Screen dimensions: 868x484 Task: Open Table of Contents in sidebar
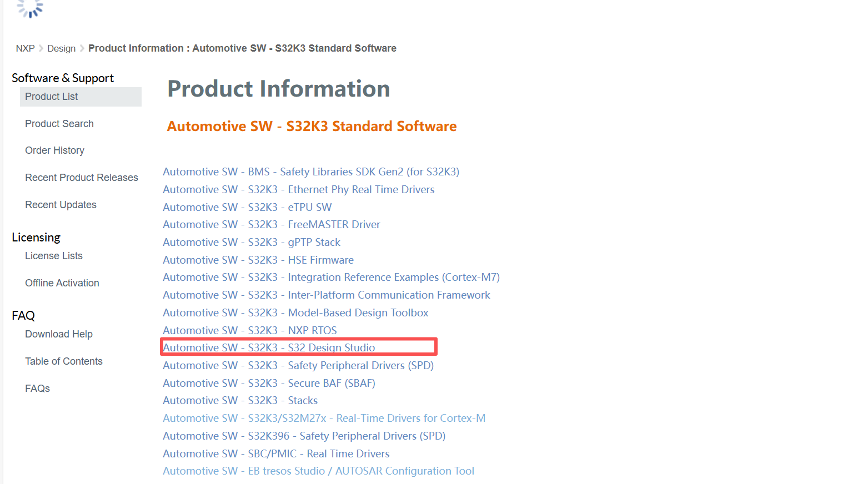click(x=64, y=361)
